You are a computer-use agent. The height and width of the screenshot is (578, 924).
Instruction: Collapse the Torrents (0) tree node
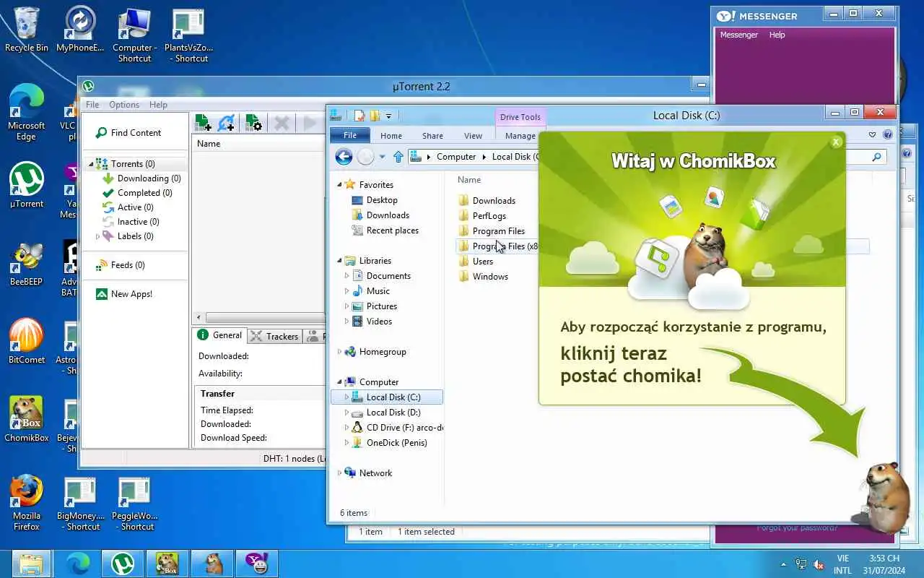(91, 164)
